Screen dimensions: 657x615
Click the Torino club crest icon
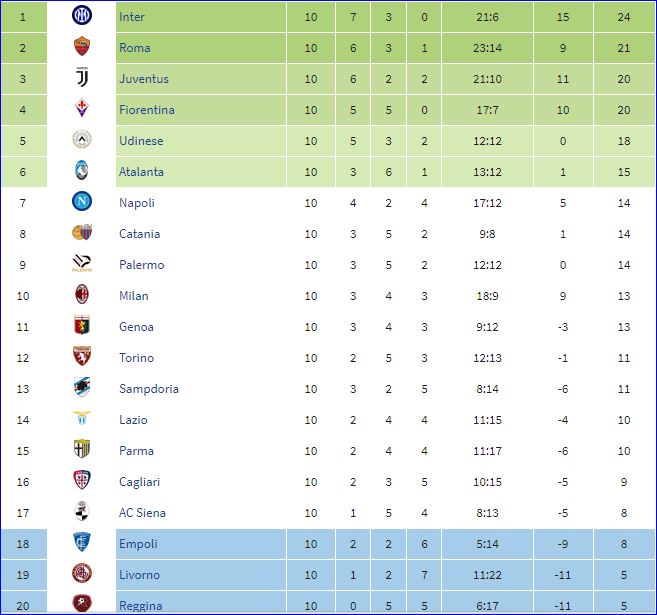[x=82, y=357]
